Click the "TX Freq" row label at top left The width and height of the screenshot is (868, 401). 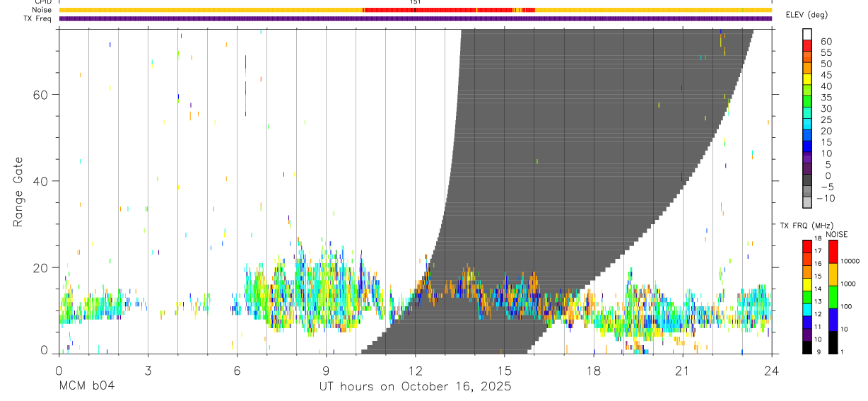click(x=38, y=18)
